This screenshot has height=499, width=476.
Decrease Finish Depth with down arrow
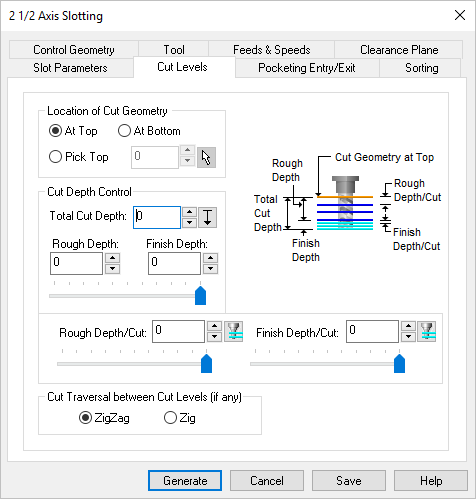coord(210,269)
